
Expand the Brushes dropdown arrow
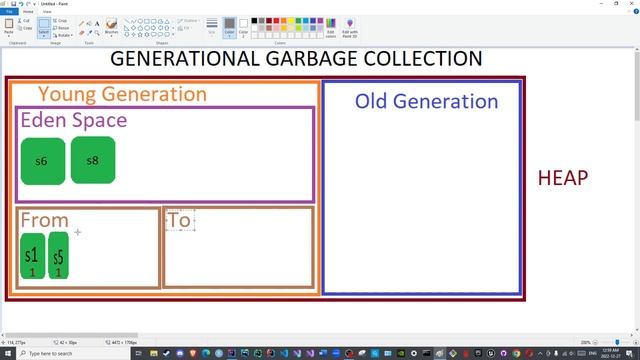tap(111, 36)
